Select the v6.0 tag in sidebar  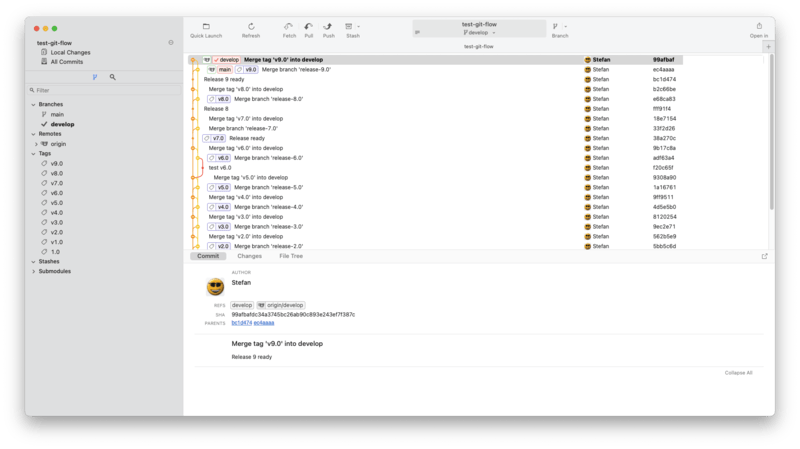pos(57,193)
